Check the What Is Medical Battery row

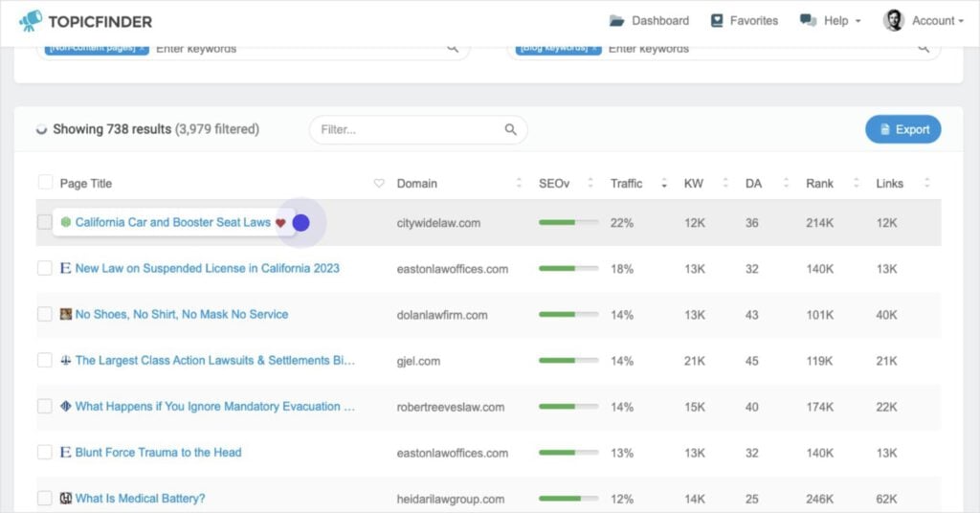[44, 498]
